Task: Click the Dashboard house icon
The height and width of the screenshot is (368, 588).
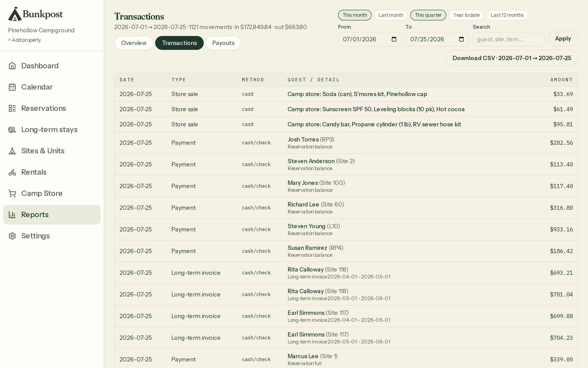Action: click(x=12, y=66)
